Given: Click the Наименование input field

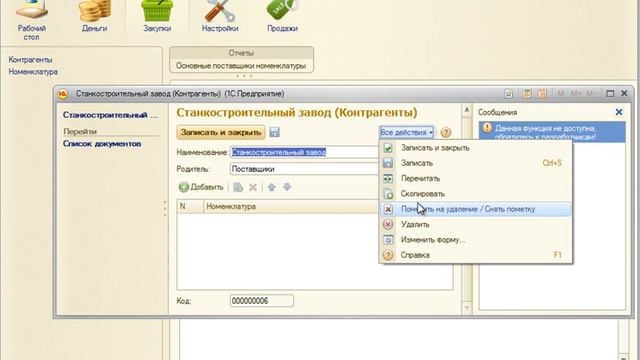Looking at the screenshot, I should pyautogui.click(x=304, y=152).
